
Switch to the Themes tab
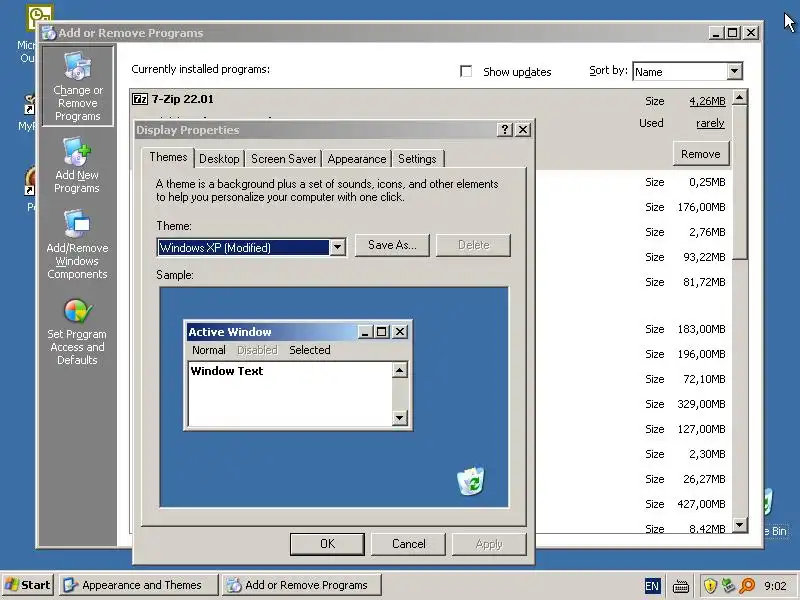pos(168,157)
